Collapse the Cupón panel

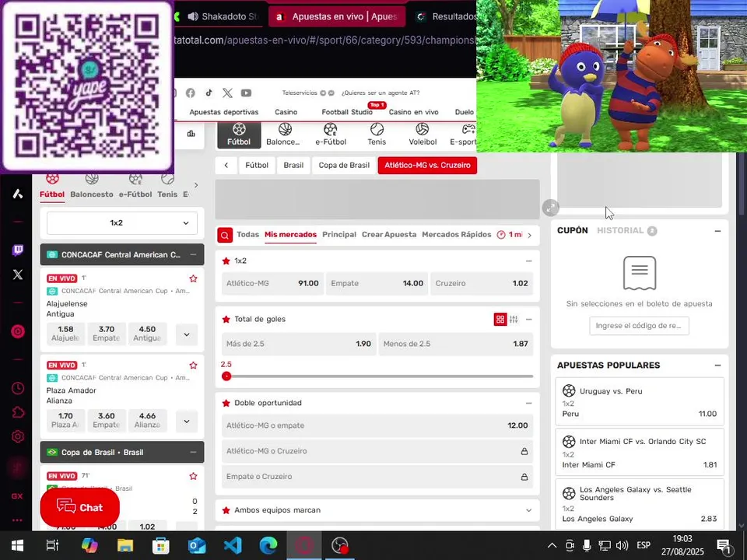point(717,231)
